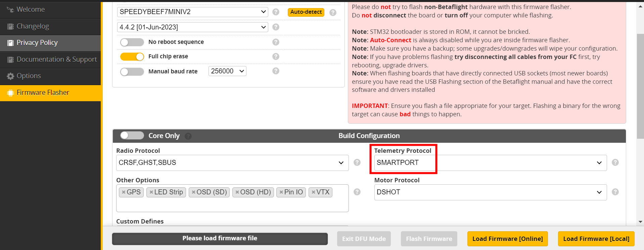The width and height of the screenshot is (644, 250).
Task: Click the Documentation & Support icon
Action: (10, 59)
